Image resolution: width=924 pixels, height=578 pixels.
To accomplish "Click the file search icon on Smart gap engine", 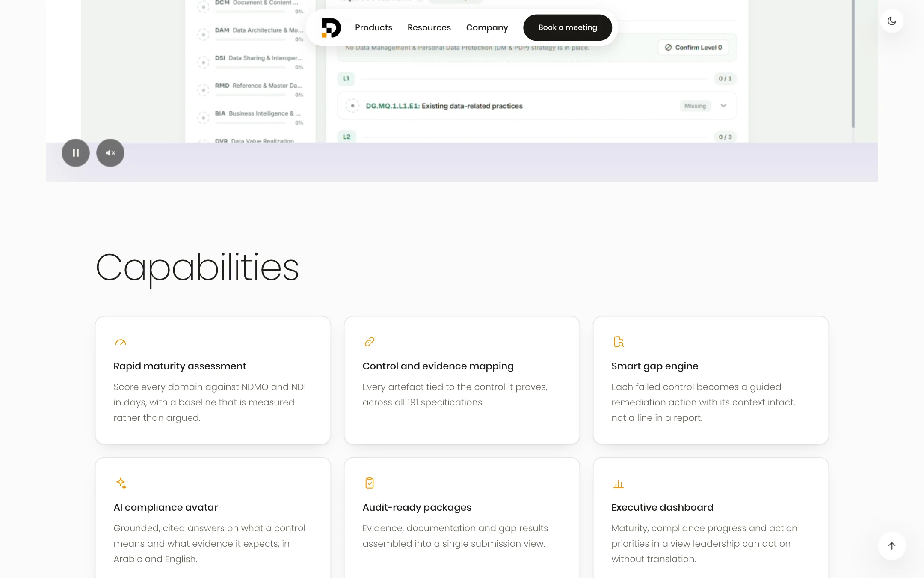I will coord(619,342).
